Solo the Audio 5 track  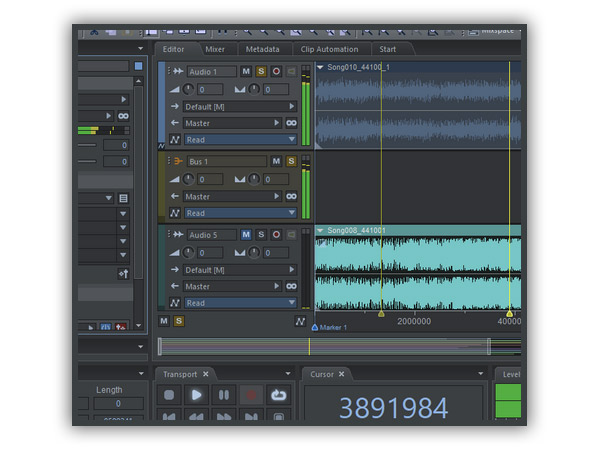tap(261, 235)
